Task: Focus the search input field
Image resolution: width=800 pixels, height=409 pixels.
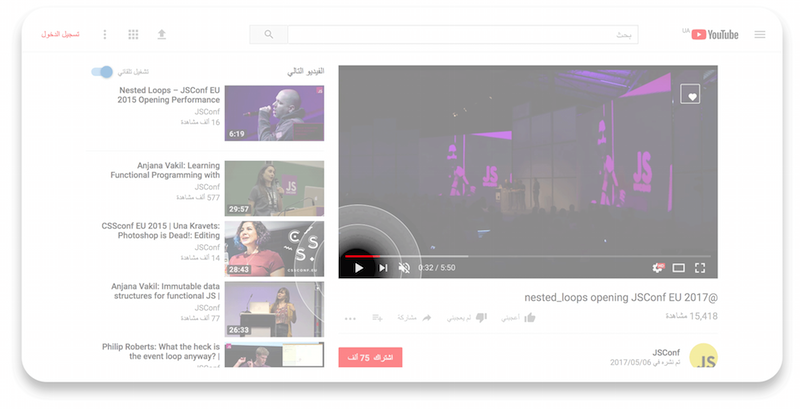Action: (463, 35)
